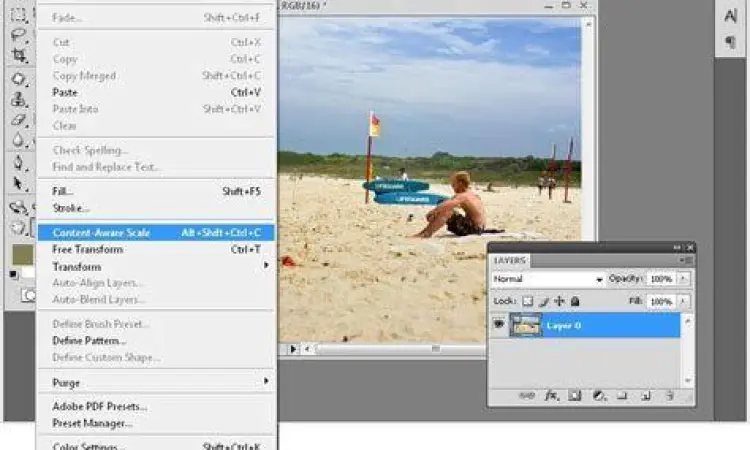The height and width of the screenshot is (450, 750).
Task: Select the Eraser tool
Action: point(18,120)
